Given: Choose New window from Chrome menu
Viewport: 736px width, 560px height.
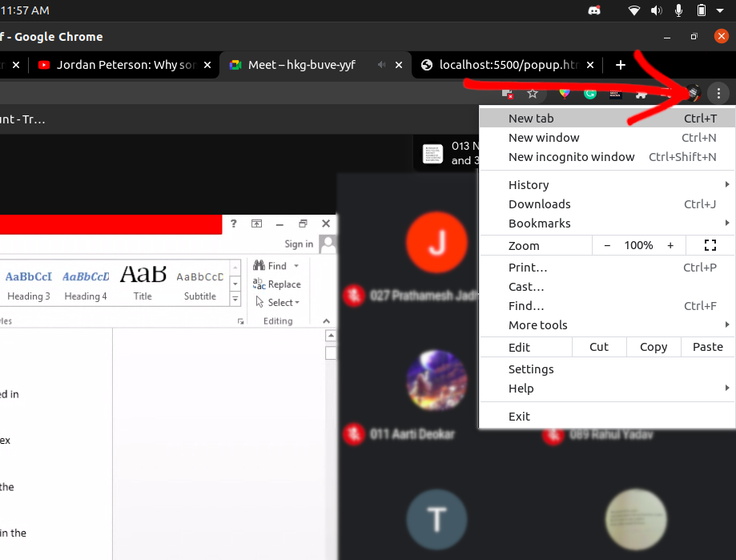Looking at the screenshot, I should click(x=607, y=138).
